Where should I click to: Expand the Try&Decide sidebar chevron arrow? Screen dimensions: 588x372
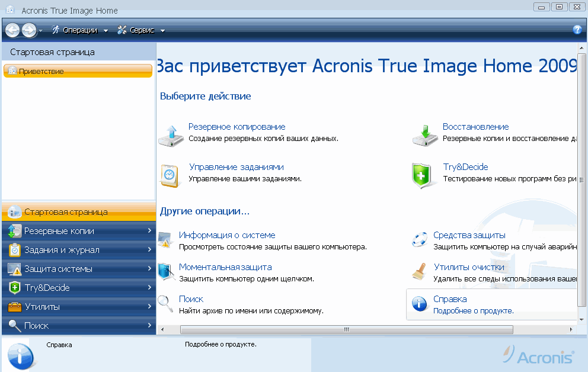coord(149,287)
